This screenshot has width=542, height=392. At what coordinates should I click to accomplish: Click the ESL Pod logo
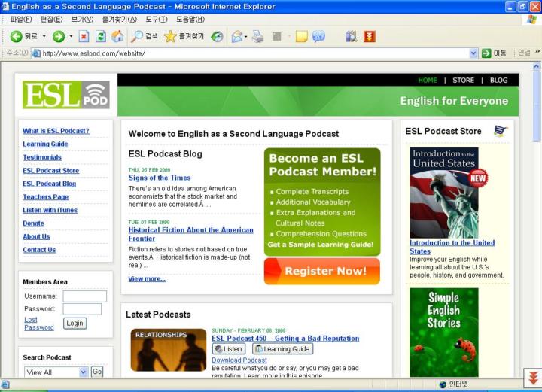[66, 95]
